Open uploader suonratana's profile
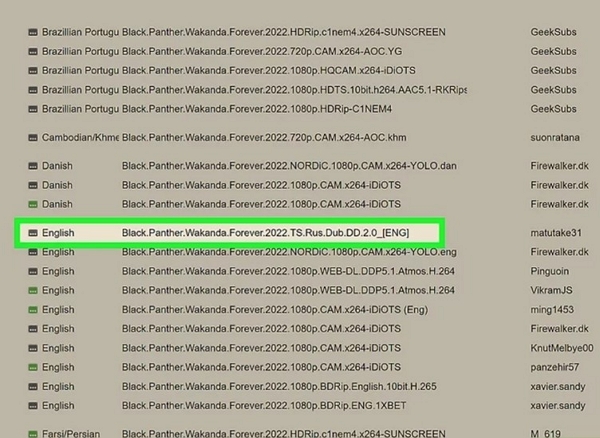The height and width of the screenshot is (438, 600). click(555, 138)
